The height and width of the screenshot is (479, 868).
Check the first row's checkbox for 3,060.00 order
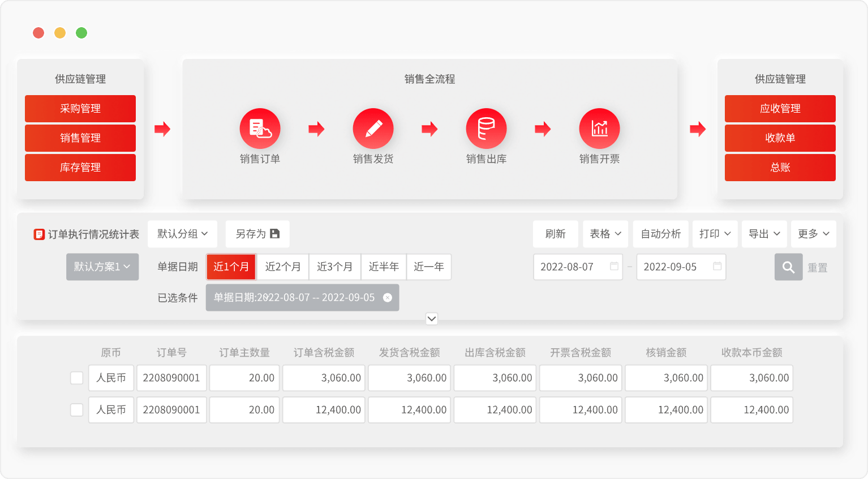click(x=77, y=378)
